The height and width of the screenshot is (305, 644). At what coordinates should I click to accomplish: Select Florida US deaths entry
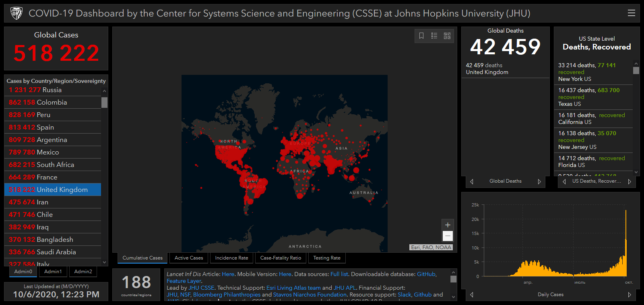(594, 162)
